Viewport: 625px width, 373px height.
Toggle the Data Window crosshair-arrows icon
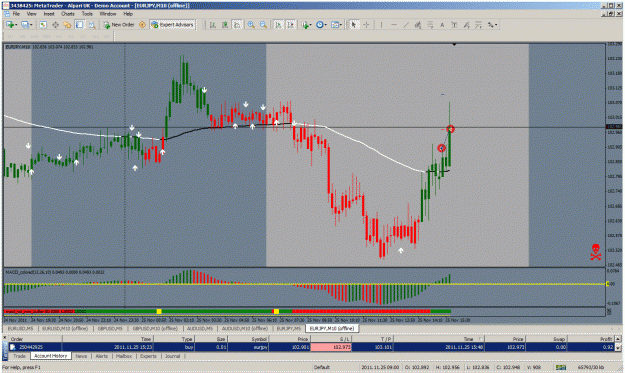[x=55, y=25]
